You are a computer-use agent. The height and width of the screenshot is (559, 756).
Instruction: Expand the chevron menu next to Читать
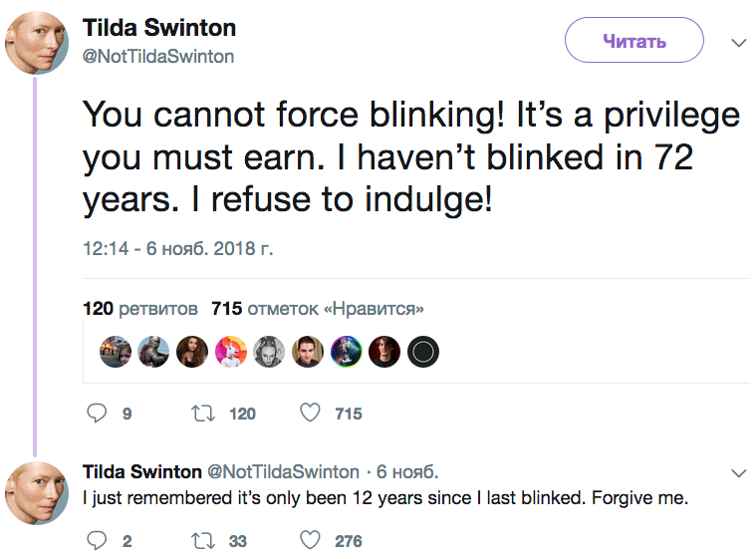739,43
